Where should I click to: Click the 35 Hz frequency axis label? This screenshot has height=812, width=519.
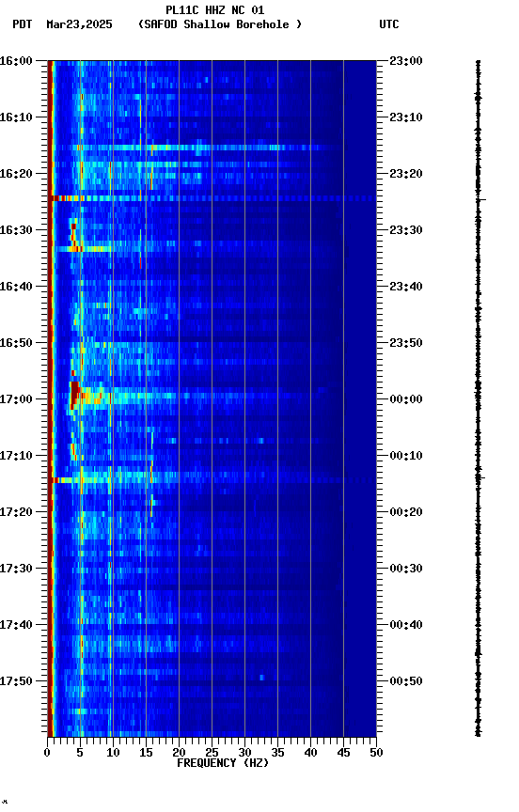pos(277,753)
